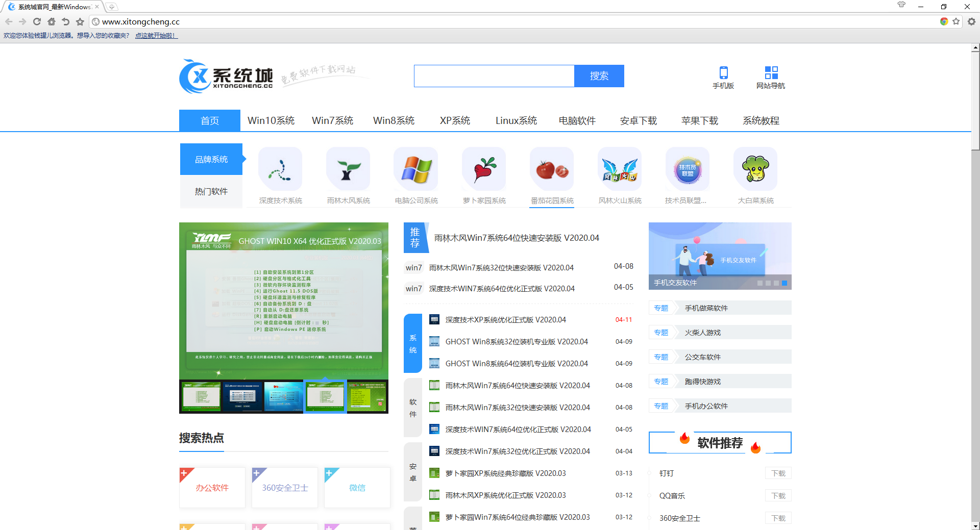
Task: Select the 软件 vertical category tab
Action: point(413,408)
